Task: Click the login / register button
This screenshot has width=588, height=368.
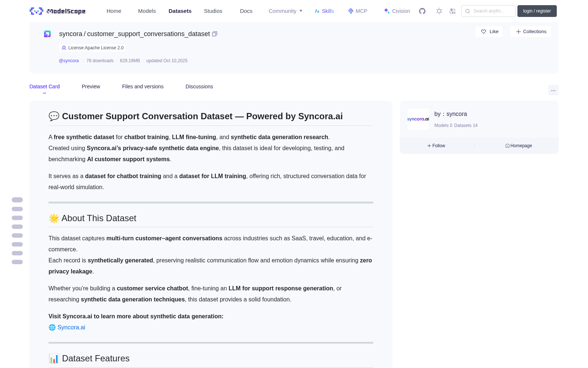Action: pyautogui.click(x=537, y=11)
